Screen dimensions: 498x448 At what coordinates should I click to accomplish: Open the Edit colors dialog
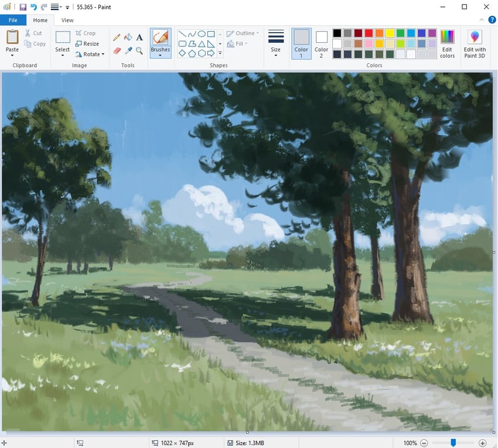[447, 44]
